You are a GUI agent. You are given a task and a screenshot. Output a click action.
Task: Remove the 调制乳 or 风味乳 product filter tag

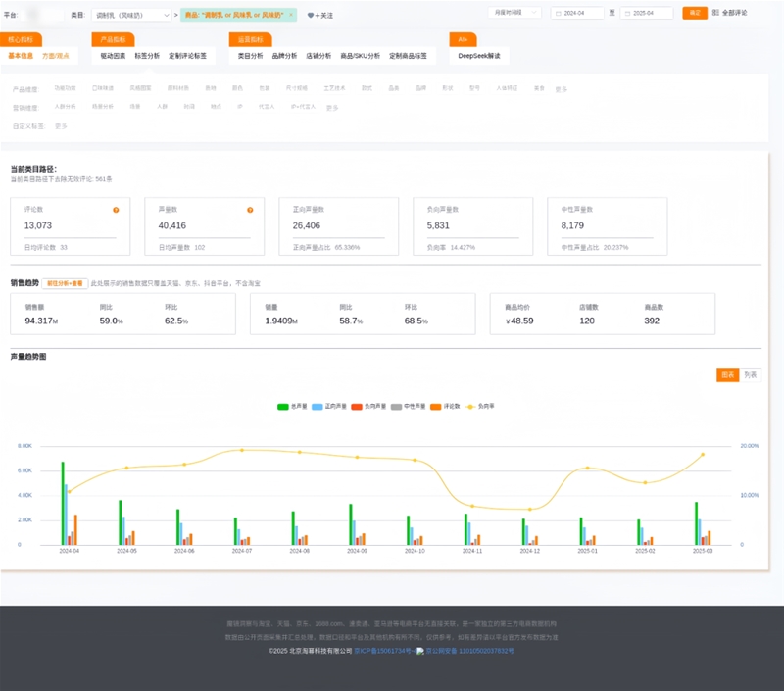290,15
